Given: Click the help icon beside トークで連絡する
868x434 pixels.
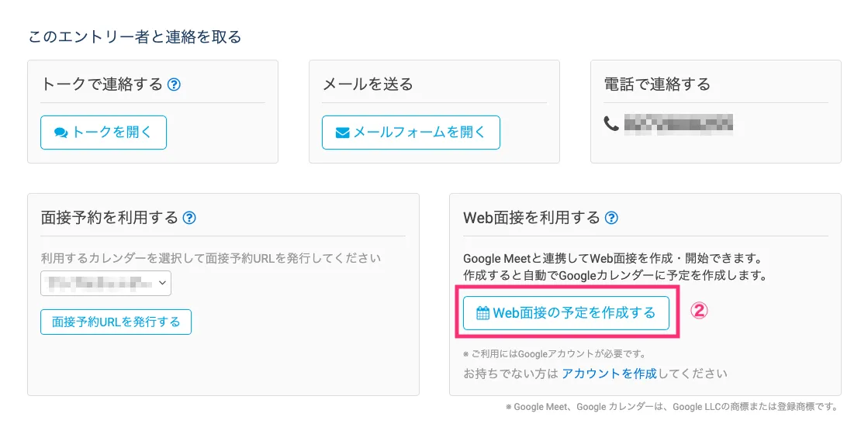Looking at the screenshot, I should click(x=174, y=84).
